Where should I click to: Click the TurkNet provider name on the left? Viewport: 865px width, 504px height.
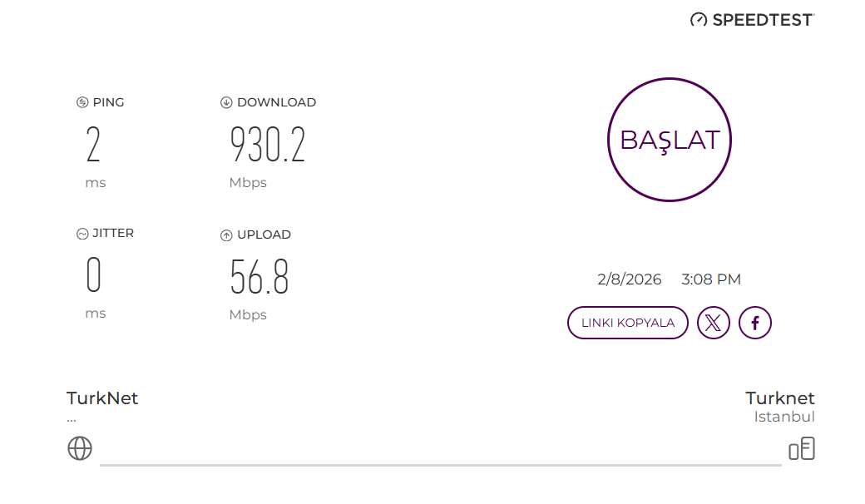tap(102, 398)
